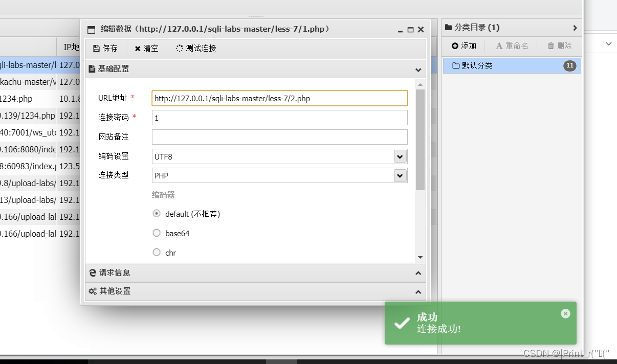This screenshot has width=617, height=364.
Task: Dismiss the 连接成功 success notification
Action: coord(565,313)
